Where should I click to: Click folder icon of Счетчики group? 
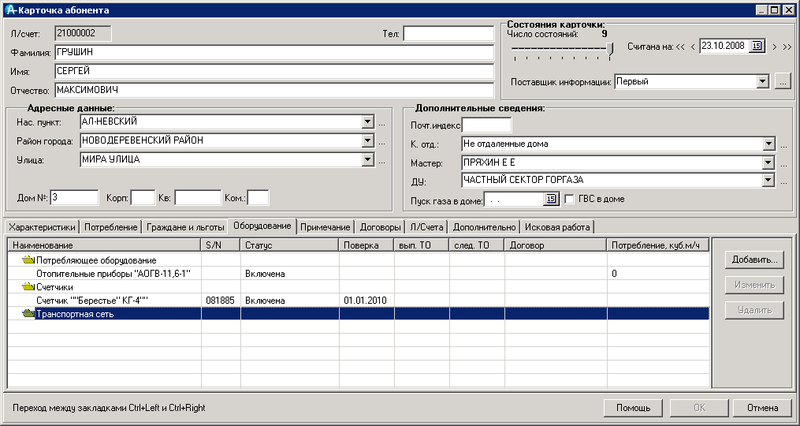click(28, 286)
